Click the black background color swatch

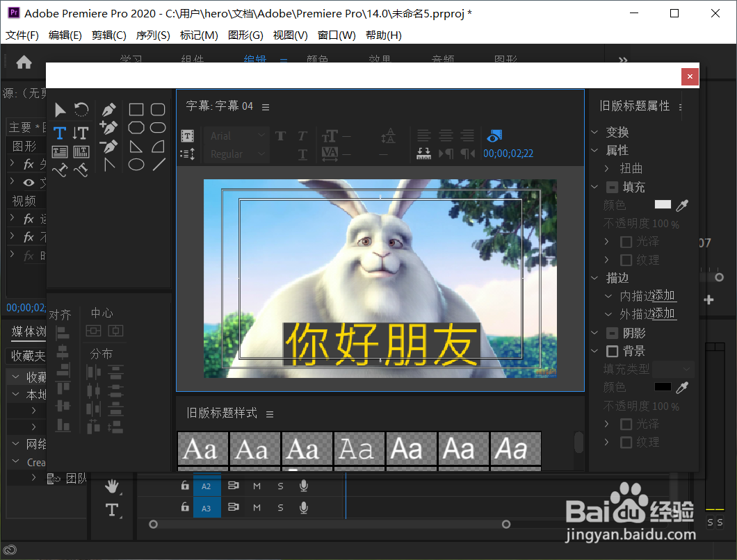[663, 387]
